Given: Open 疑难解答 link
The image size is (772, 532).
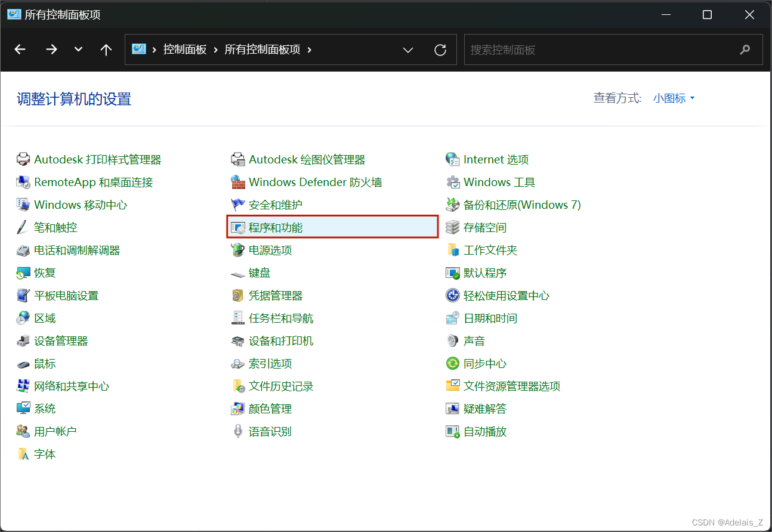Looking at the screenshot, I should click(485, 409).
